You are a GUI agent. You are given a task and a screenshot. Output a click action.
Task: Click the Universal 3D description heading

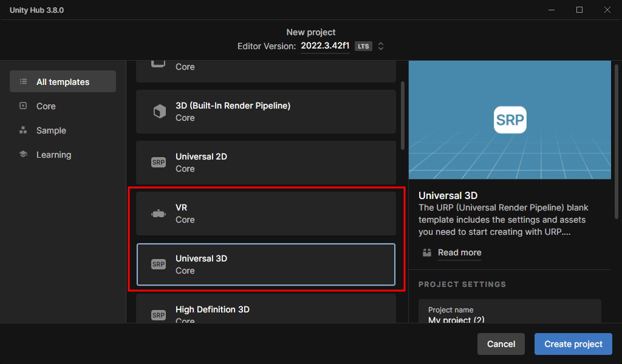[448, 196]
